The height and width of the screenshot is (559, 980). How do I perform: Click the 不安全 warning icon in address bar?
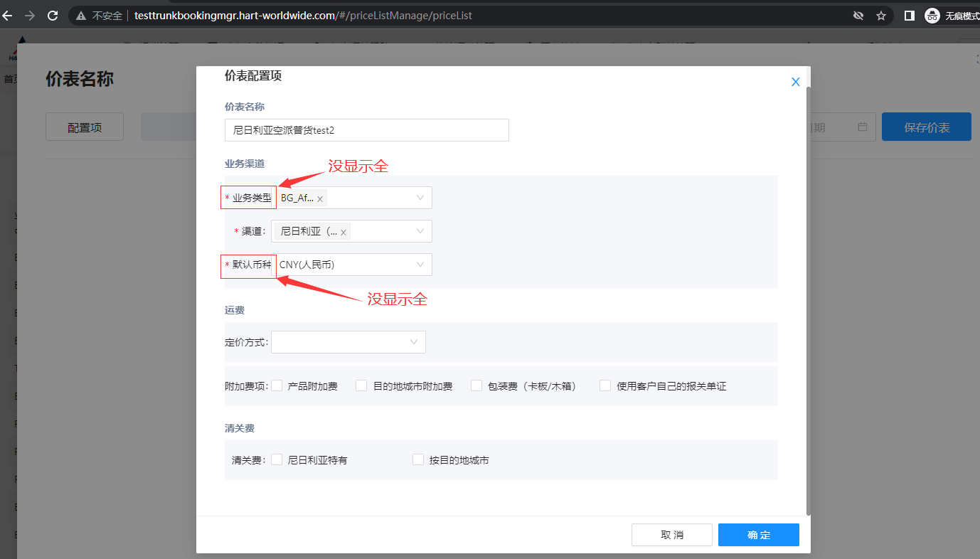pyautogui.click(x=82, y=14)
